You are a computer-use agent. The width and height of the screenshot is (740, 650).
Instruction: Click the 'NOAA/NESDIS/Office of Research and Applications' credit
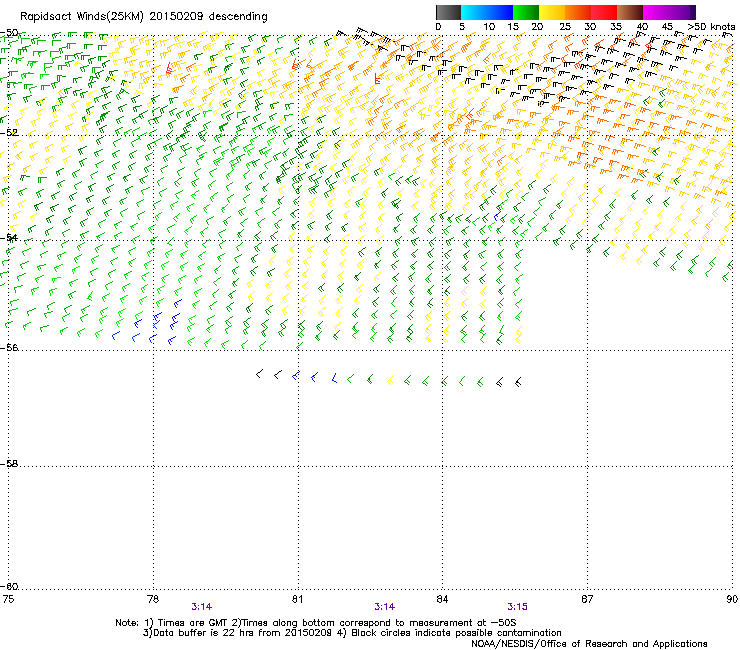tap(589, 643)
